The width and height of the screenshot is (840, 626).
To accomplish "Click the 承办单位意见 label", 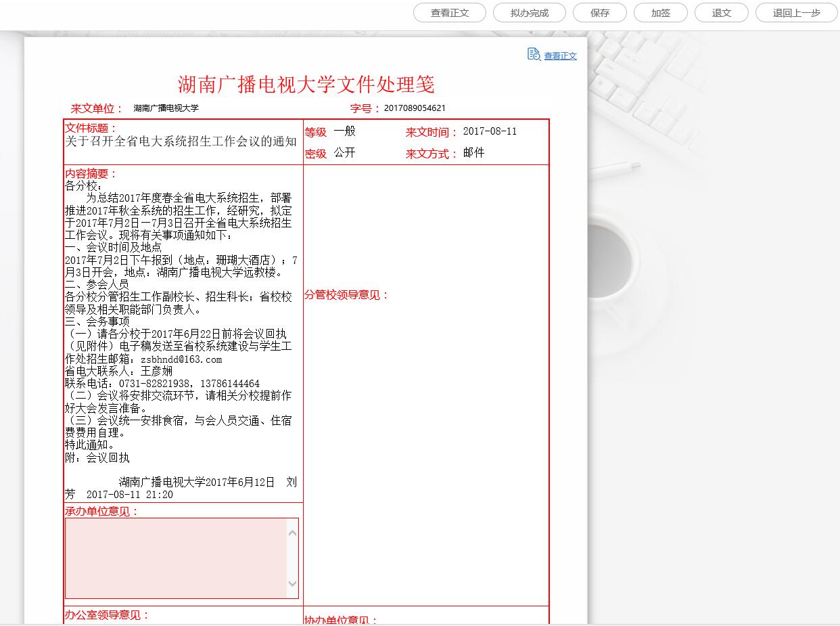I will (x=102, y=512).
